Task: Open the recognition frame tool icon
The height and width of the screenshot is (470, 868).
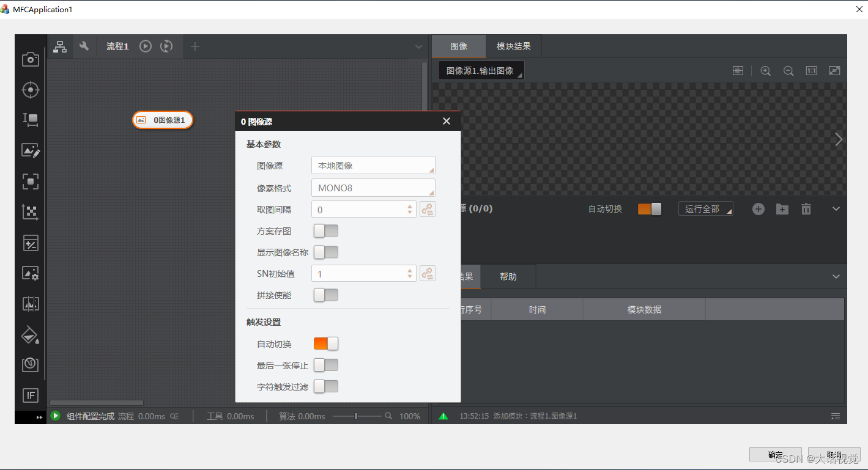Action: (31, 182)
